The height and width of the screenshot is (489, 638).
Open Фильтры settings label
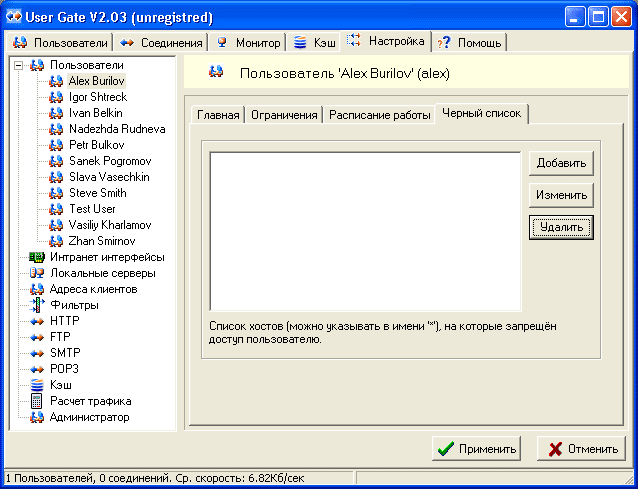[74, 305]
